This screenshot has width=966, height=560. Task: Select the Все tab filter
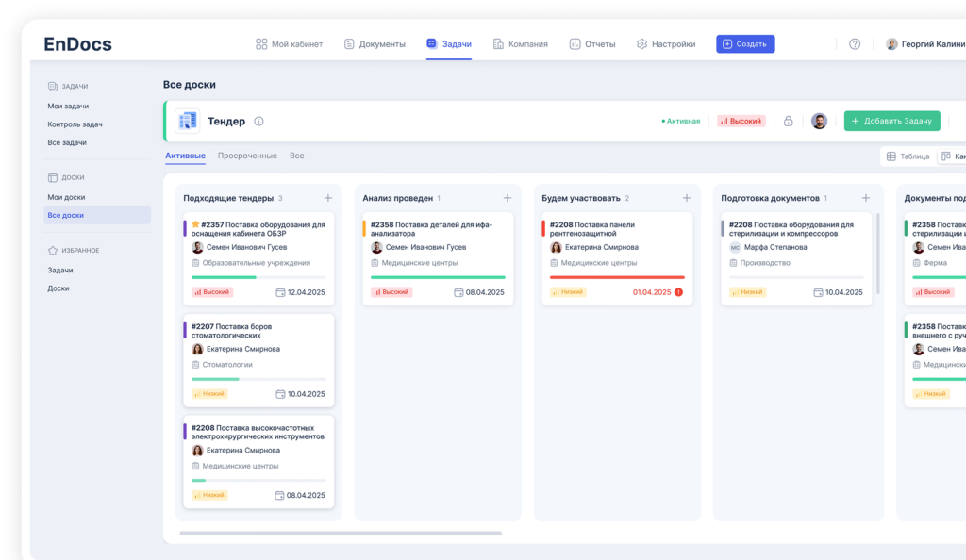click(297, 156)
